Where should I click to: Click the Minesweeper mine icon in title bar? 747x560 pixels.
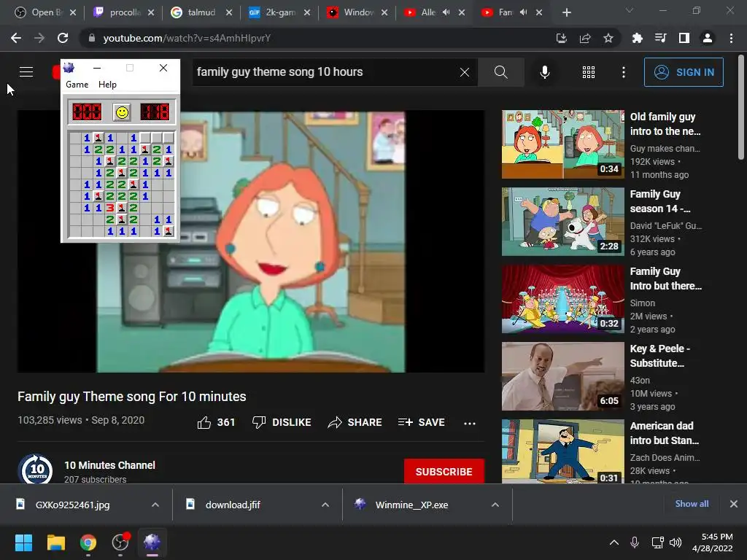tap(69, 68)
